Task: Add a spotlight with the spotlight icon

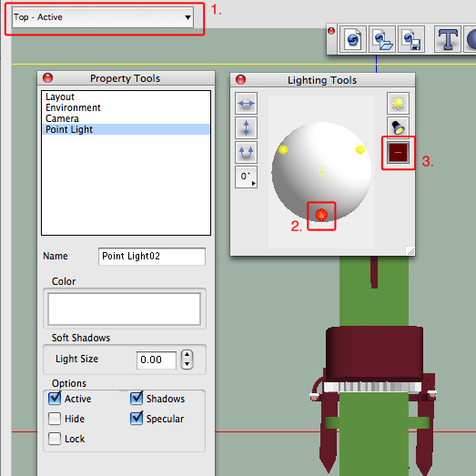Action: click(x=398, y=127)
